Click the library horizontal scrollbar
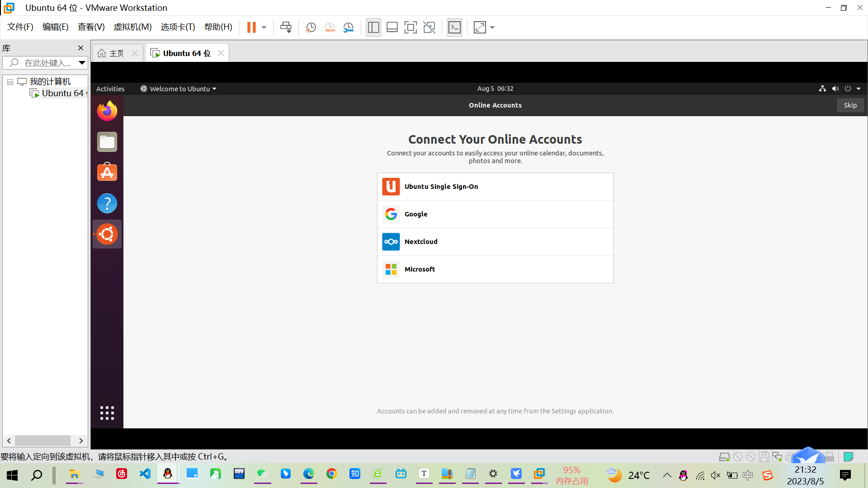This screenshot has height=488, width=868. (42, 441)
